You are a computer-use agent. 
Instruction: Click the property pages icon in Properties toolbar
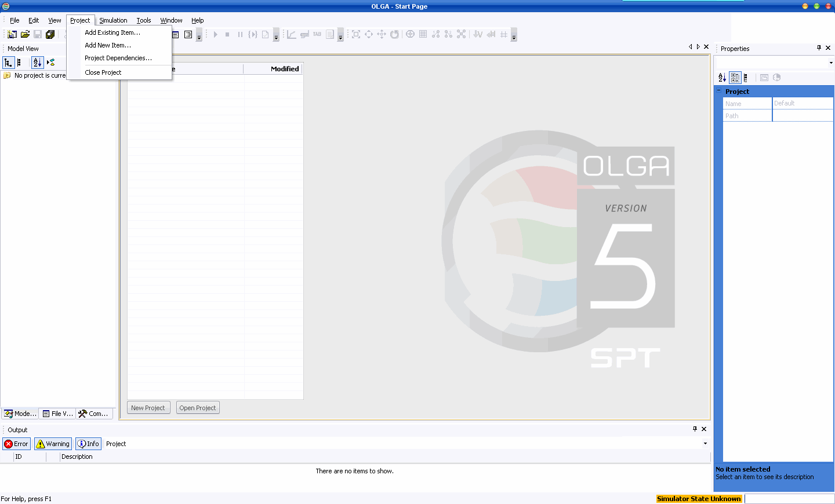pos(764,78)
